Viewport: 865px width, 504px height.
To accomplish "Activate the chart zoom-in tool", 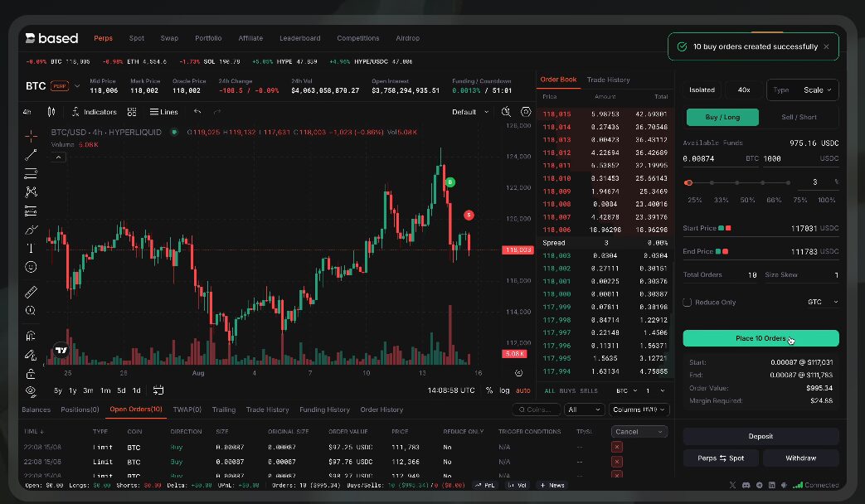I will [x=31, y=311].
